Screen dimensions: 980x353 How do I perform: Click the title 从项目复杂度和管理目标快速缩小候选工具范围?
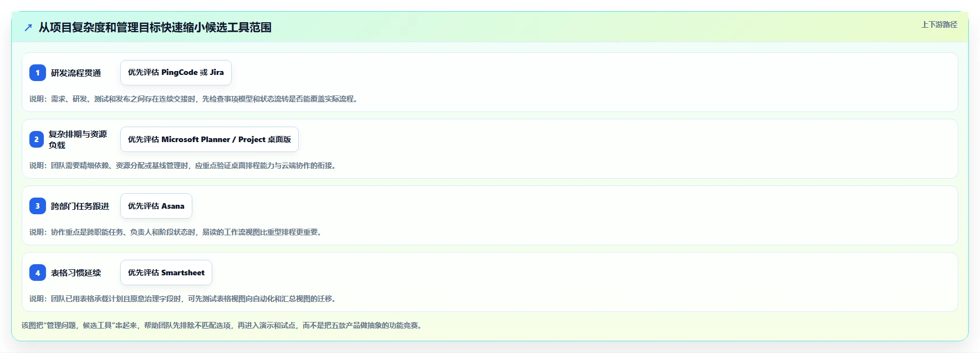155,27
